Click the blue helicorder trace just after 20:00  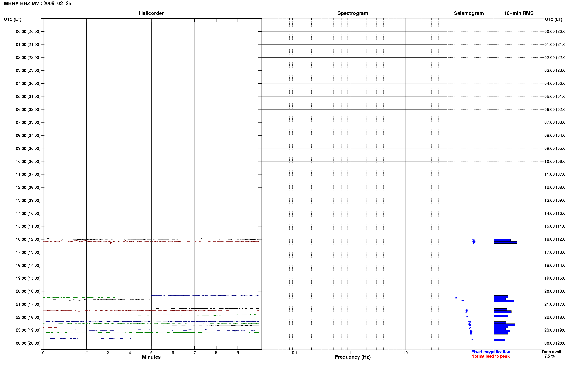click(x=205, y=296)
